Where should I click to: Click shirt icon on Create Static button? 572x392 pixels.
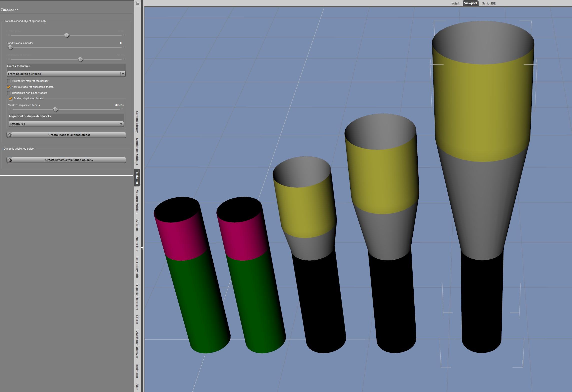10,135
